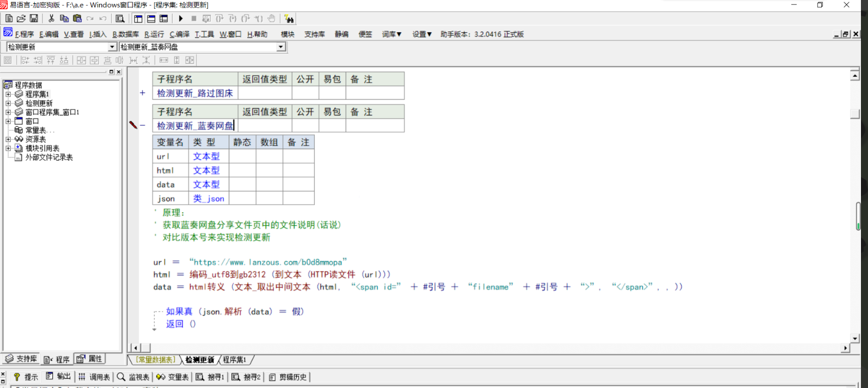The image size is (868, 388).
Task: Open the 变量表 panel button
Action: [172, 377]
